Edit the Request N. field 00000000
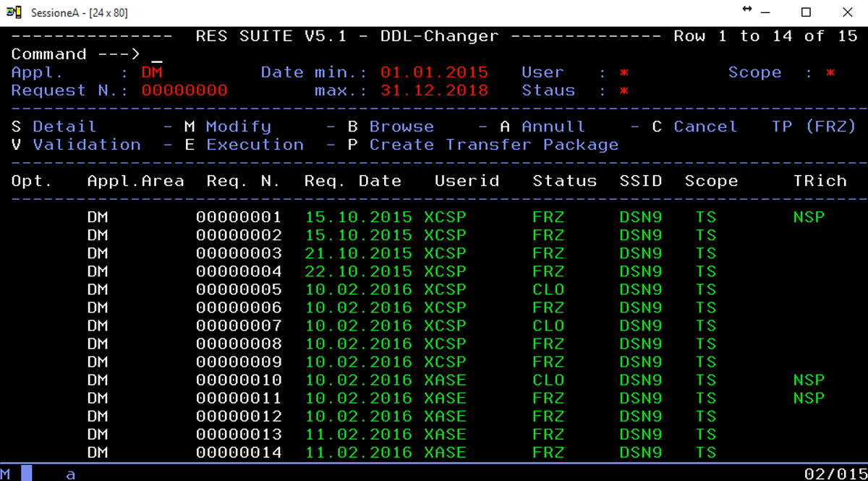 (184, 90)
